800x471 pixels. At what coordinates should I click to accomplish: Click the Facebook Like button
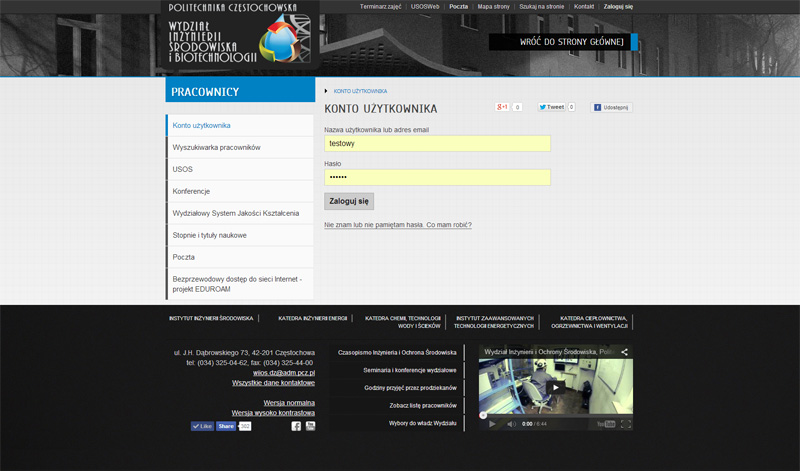[x=203, y=426]
